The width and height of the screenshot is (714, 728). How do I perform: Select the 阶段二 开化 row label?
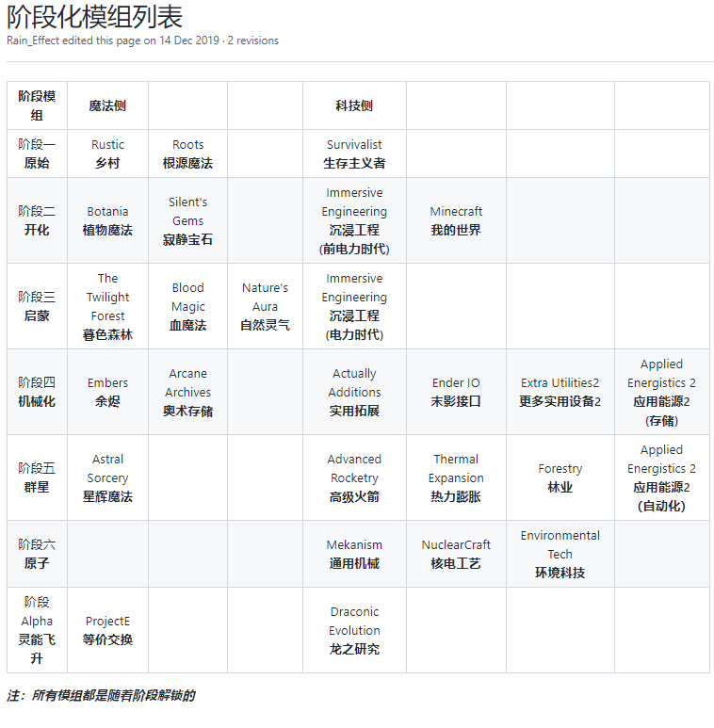tap(37, 220)
